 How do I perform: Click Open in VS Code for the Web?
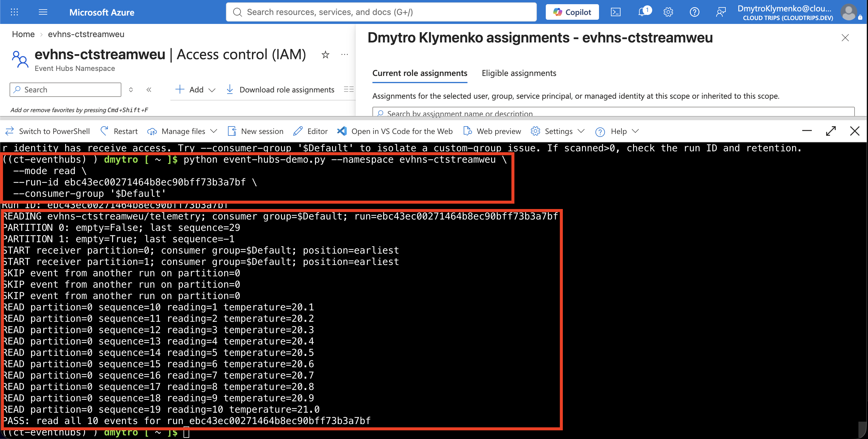395,131
